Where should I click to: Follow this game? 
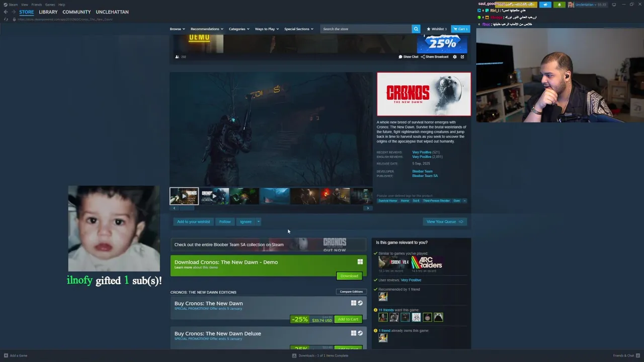click(x=225, y=222)
